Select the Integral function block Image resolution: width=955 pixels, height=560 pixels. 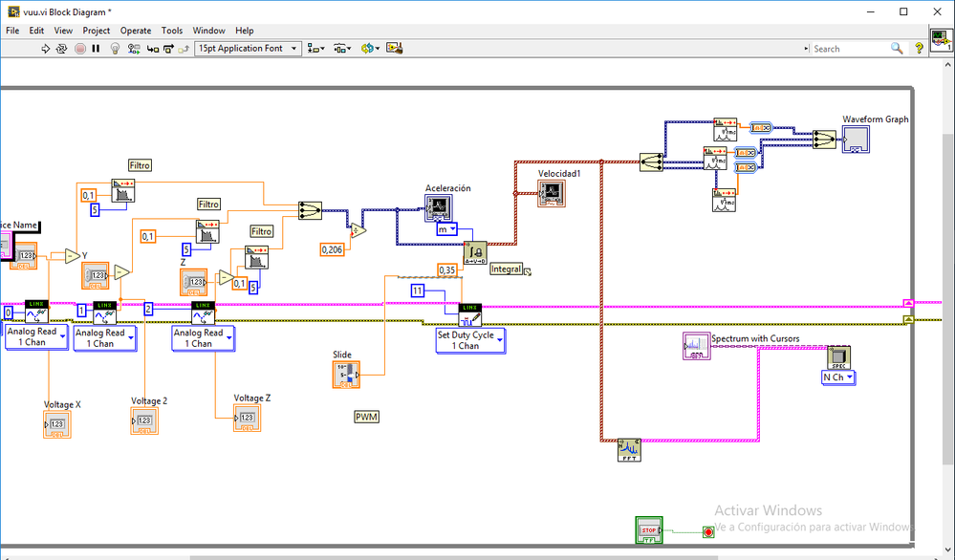coord(475,252)
